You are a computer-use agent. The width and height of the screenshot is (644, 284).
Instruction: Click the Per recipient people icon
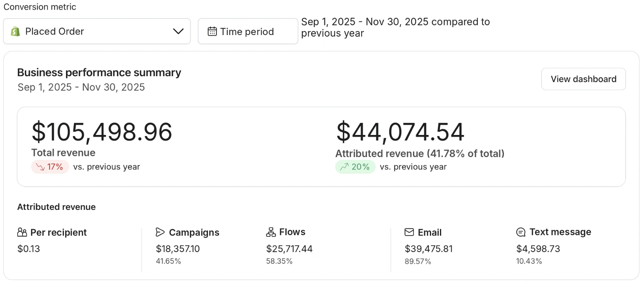(22, 232)
